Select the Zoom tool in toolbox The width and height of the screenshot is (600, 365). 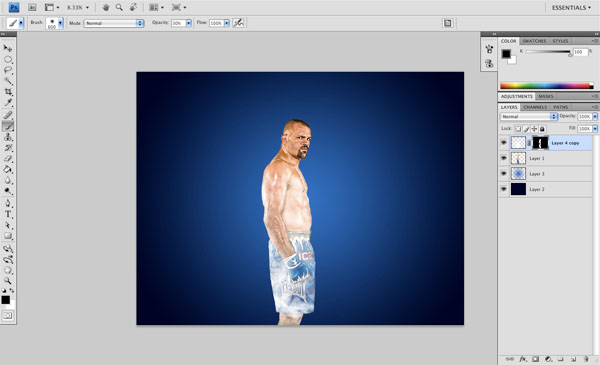8,281
